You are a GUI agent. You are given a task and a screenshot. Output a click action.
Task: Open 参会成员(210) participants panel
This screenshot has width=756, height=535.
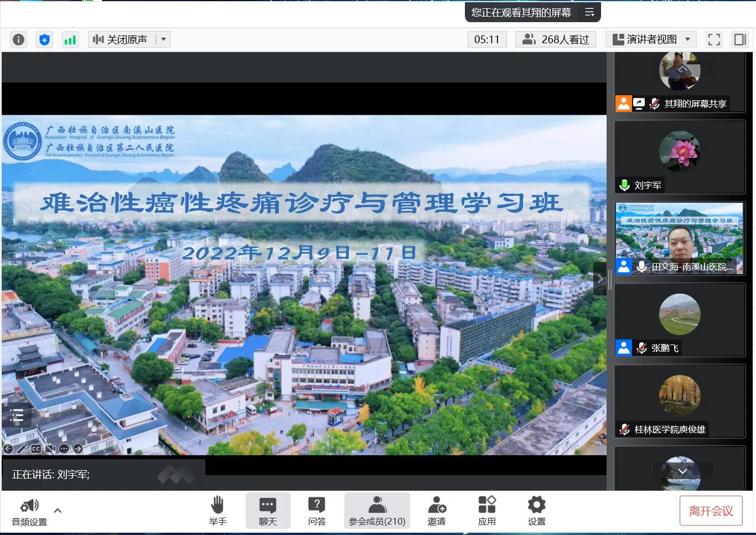click(377, 511)
